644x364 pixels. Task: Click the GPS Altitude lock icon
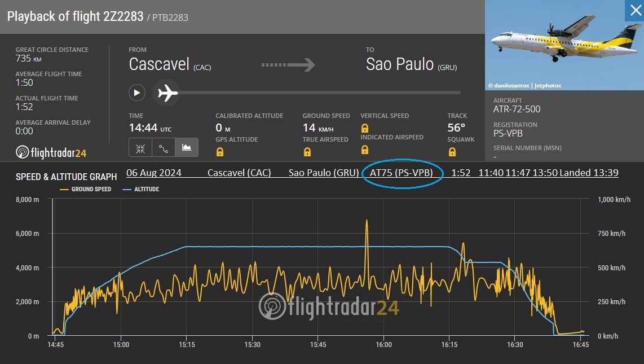click(220, 152)
